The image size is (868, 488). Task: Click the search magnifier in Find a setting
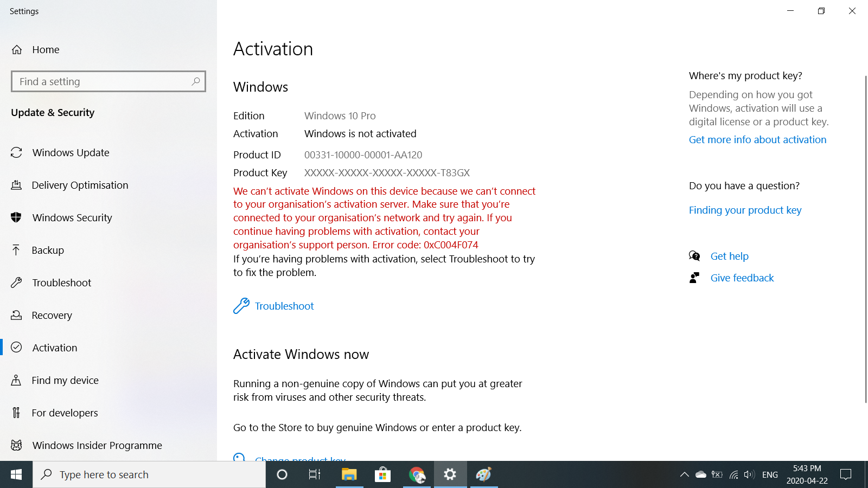coord(196,81)
